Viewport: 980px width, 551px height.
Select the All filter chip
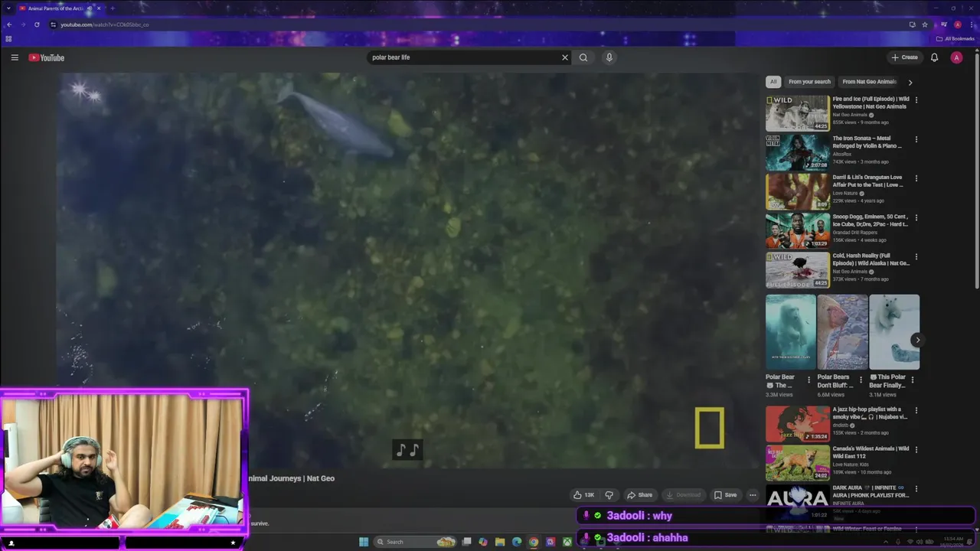pos(773,82)
